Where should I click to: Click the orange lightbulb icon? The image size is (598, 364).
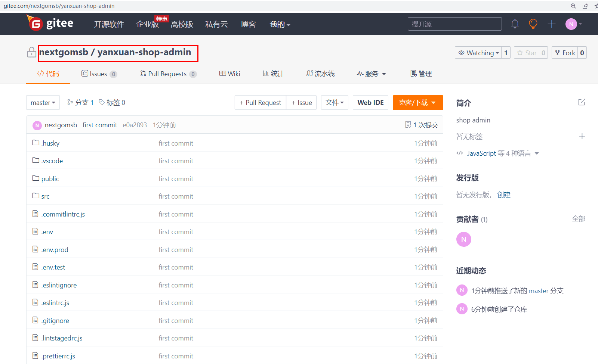(x=533, y=24)
